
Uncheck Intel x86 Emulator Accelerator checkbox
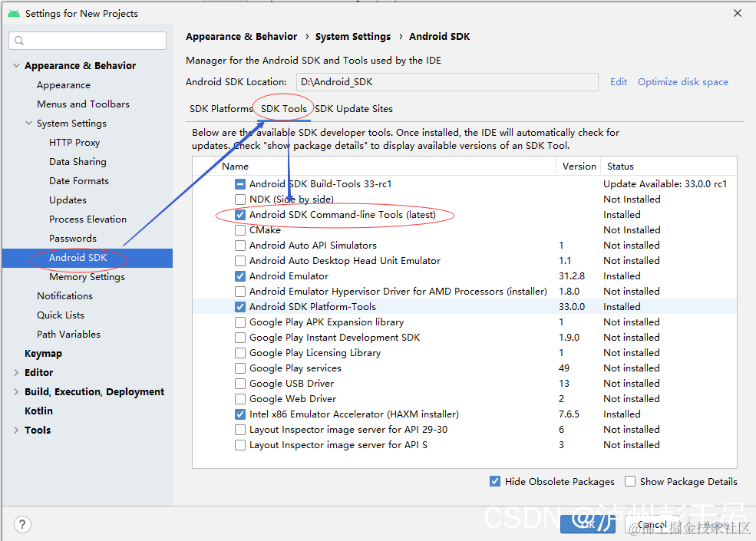click(240, 414)
